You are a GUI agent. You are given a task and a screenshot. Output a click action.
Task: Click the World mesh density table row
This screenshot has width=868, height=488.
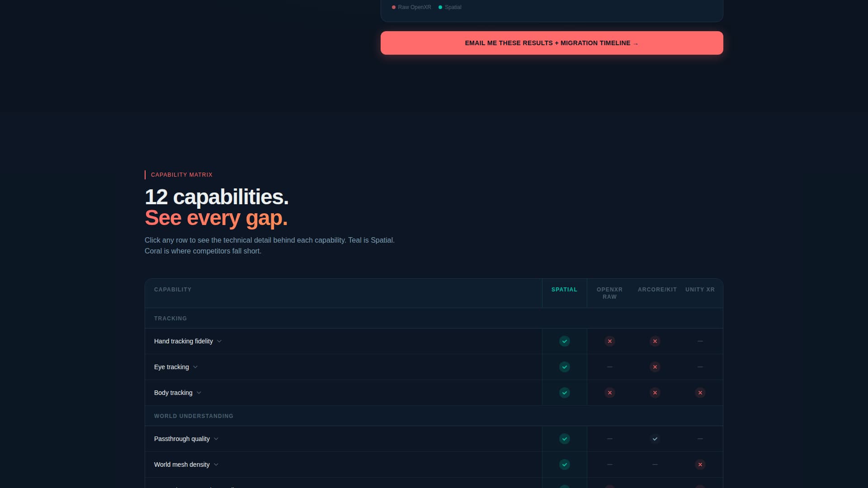(x=344, y=465)
